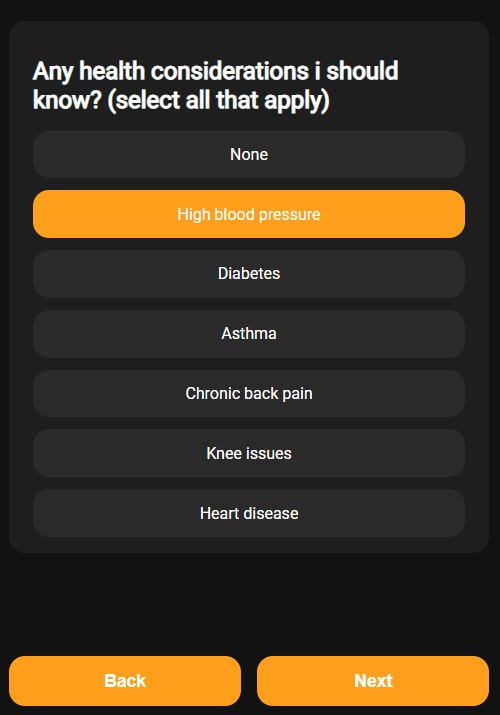This screenshot has height=715, width=500.
Task: Click the health considerations question heading
Action: (216, 85)
